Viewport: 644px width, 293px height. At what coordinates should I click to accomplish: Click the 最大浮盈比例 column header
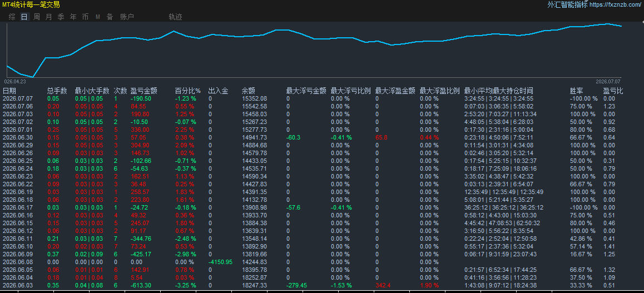(440, 91)
